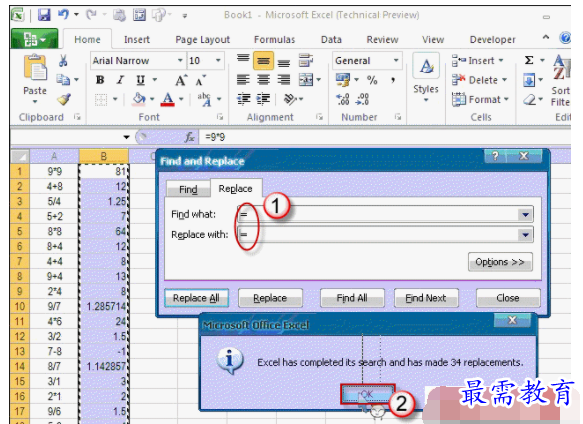
Task: Click Insert in Cells group
Action: 477,60
